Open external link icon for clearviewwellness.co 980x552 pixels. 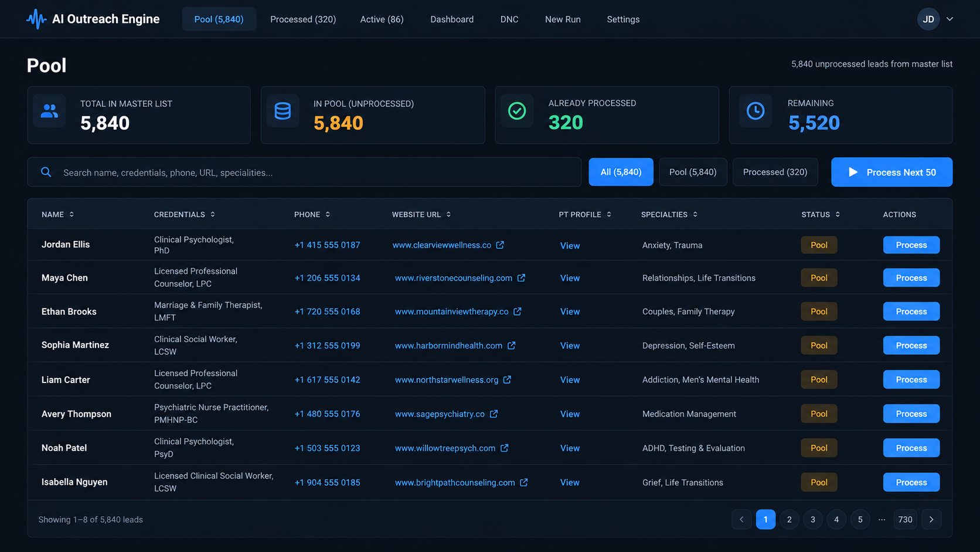pyautogui.click(x=500, y=245)
